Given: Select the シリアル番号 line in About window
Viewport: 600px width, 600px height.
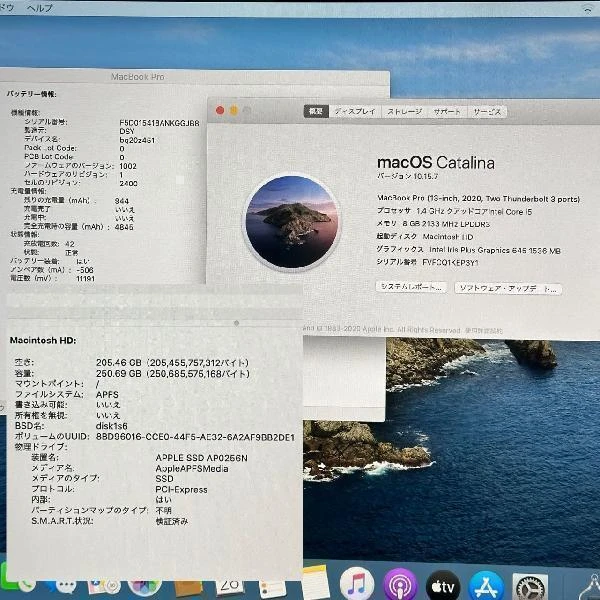Looking at the screenshot, I should coord(427,262).
